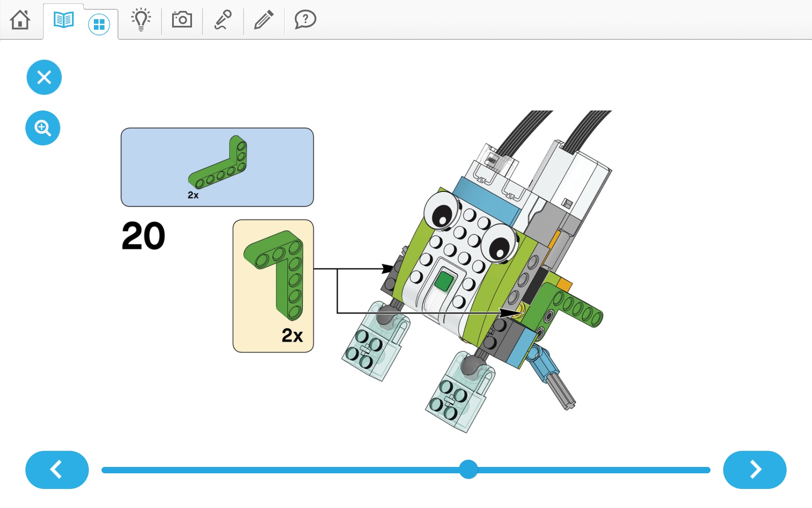
Task: Go to previous building step
Action: pyautogui.click(x=57, y=469)
